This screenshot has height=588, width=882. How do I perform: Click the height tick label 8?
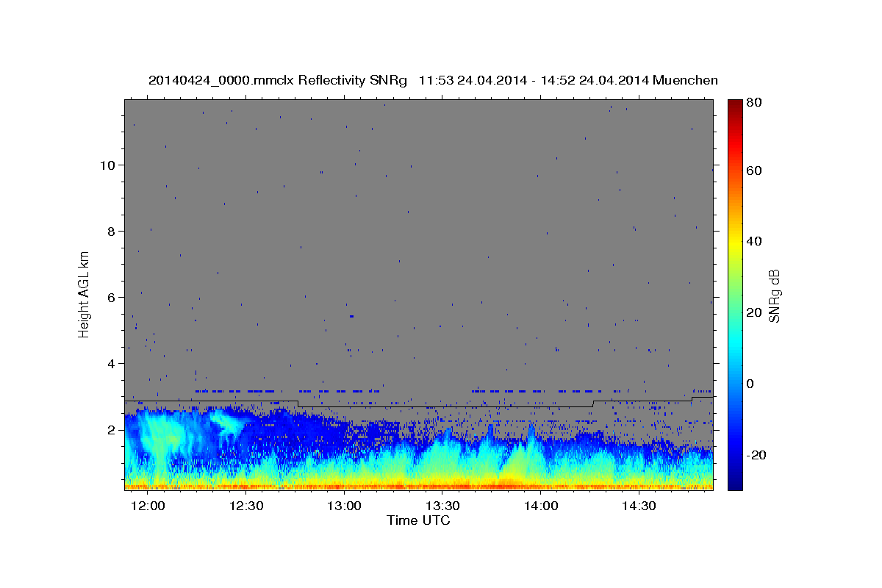click(110, 231)
